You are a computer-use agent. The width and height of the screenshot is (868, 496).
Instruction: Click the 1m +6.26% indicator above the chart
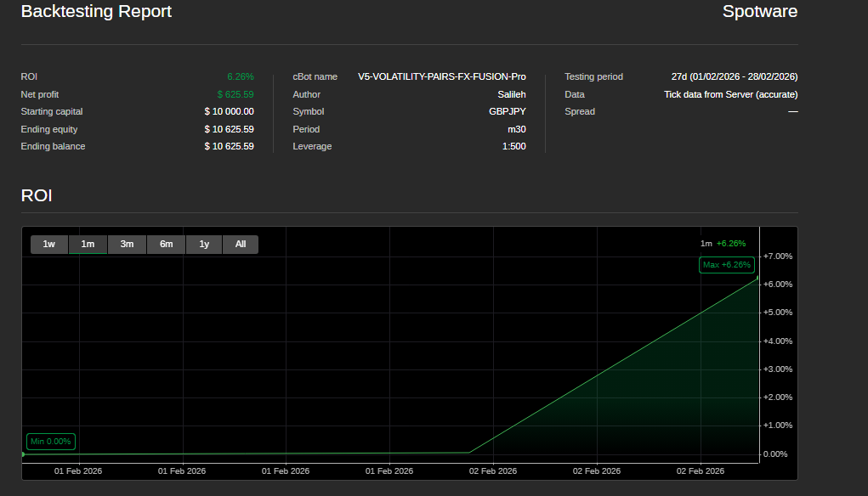pos(723,243)
